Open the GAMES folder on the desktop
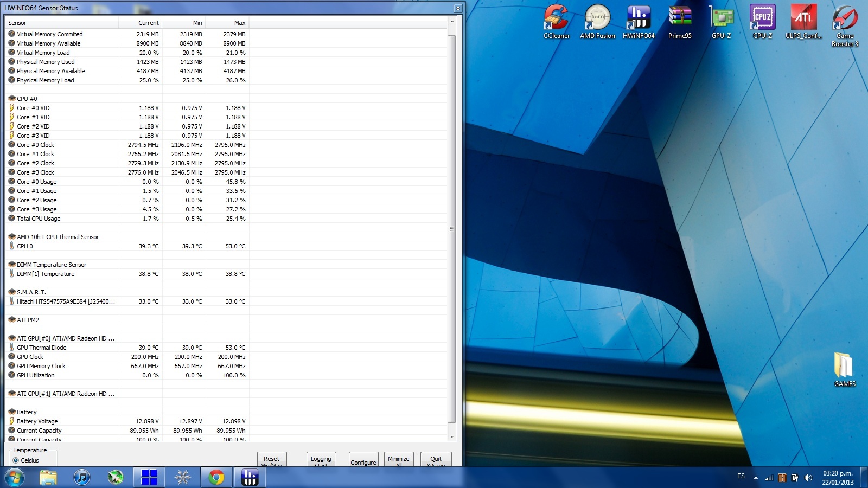The height and width of the screenshot is (488, 868). [x=844, y=369]
